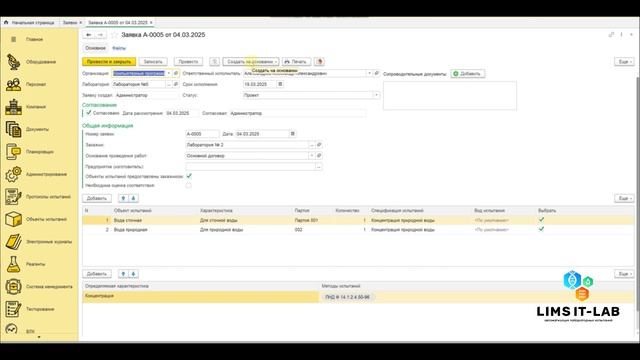
Task: Expand the Ответственный исполнитель dropdown arrow
Action: click(x=369, y=73)
